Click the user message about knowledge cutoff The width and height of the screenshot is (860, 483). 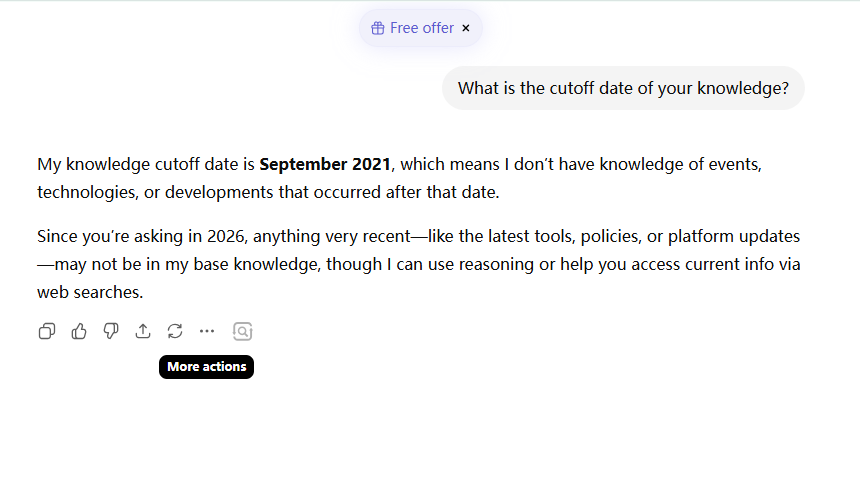click(x=623, y=88)
